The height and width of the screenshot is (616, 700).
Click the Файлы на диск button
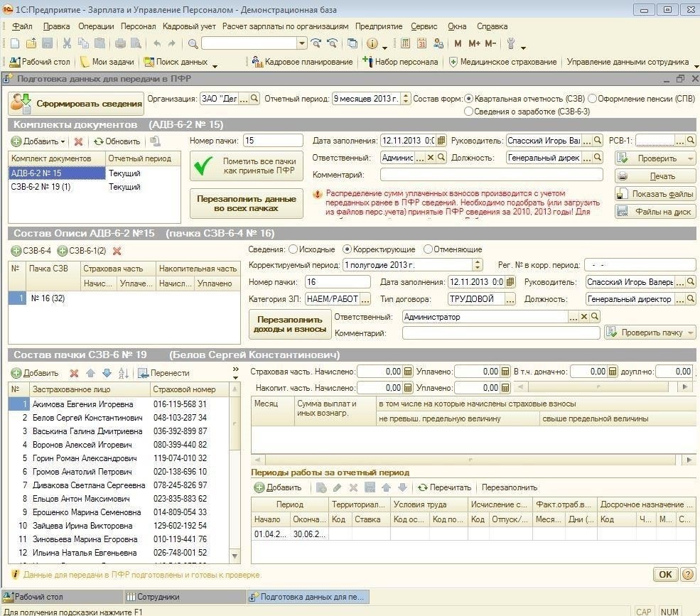click(x=655, y=212)
